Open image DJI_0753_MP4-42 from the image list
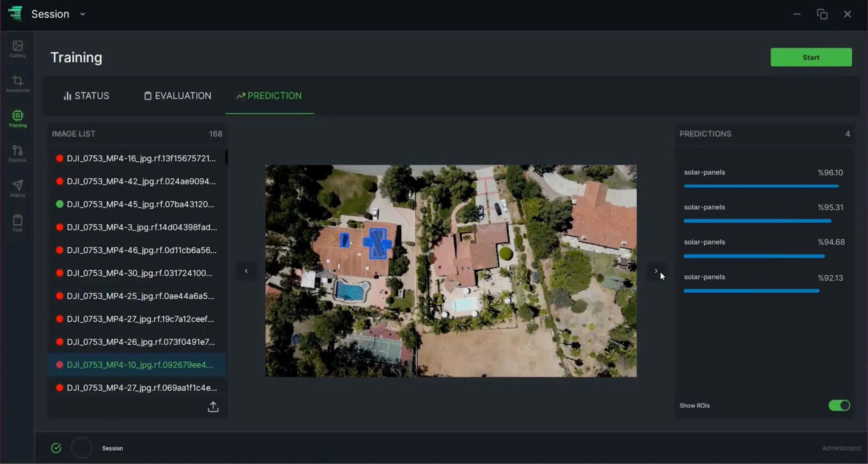The image size is (868, 464). pos(136,182)
